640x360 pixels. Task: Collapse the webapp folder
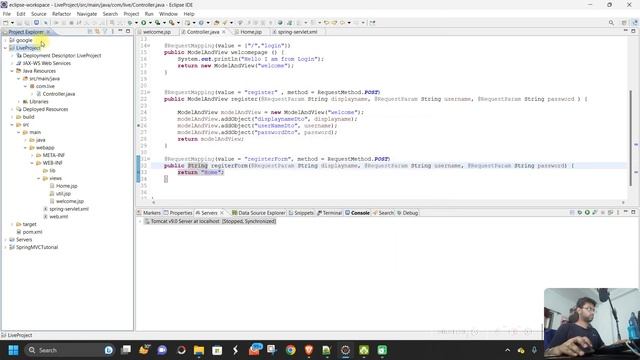[x=25, y=148]
